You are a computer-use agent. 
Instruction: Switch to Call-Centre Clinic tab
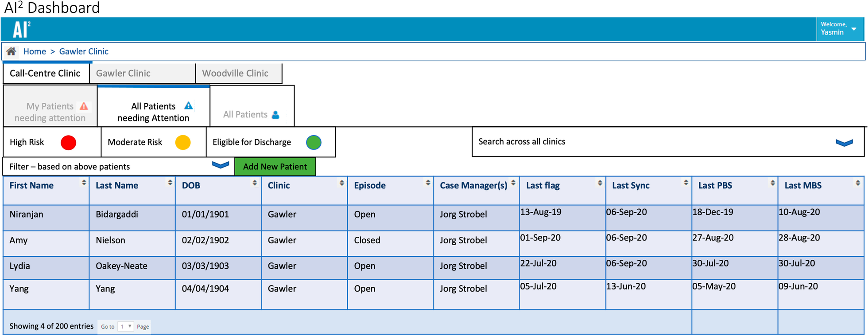click(45, 73)
